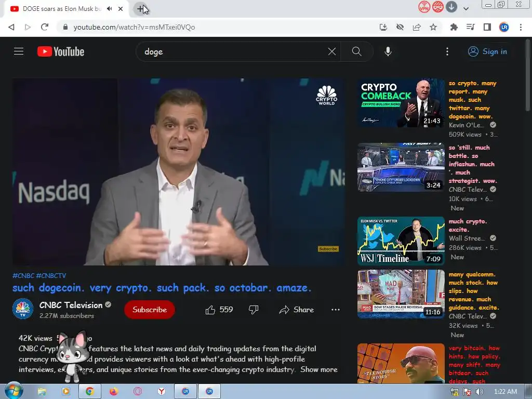Open the YouTube hamburger guide menu

pos(19,51)
